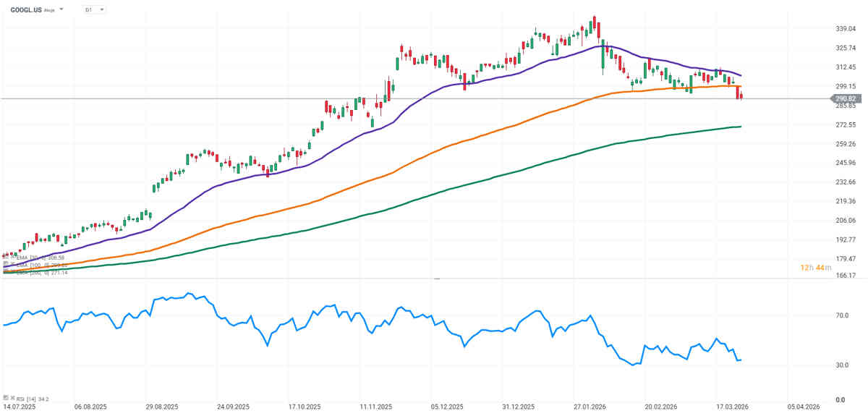
Task: Click the divider handle between price and RSI panels
Action: (436, 279)
